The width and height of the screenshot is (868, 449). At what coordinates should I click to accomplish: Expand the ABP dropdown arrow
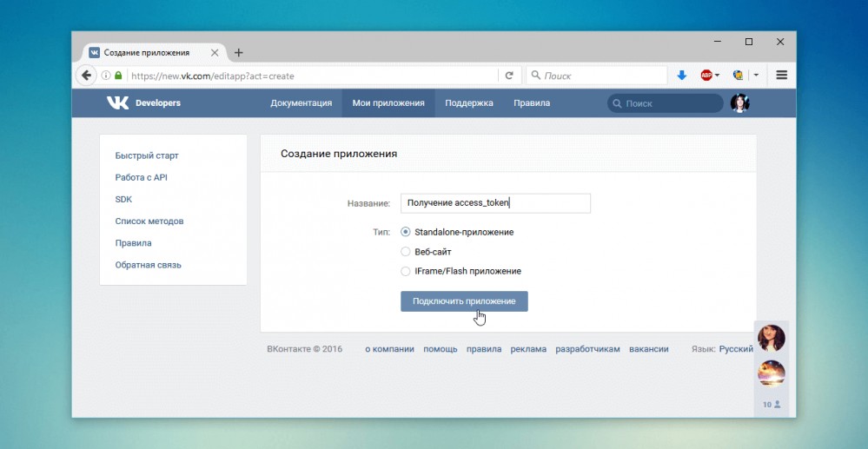pos(717,76)
